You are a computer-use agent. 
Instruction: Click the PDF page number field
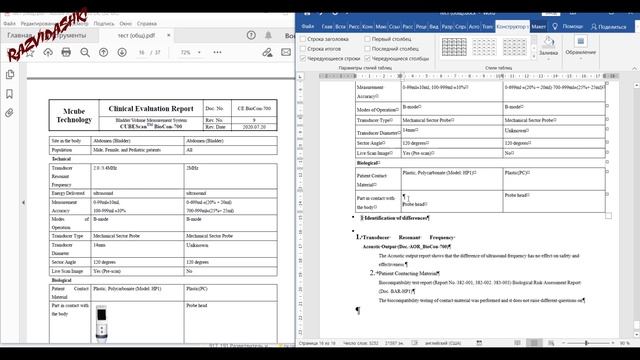click(x=142, y=53)
